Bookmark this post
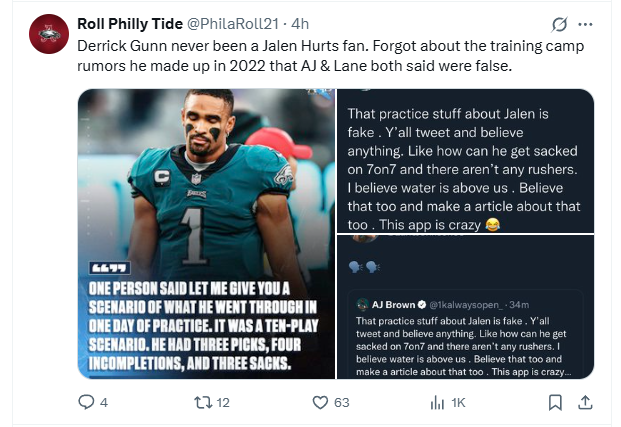 click(x=556, y=402)
